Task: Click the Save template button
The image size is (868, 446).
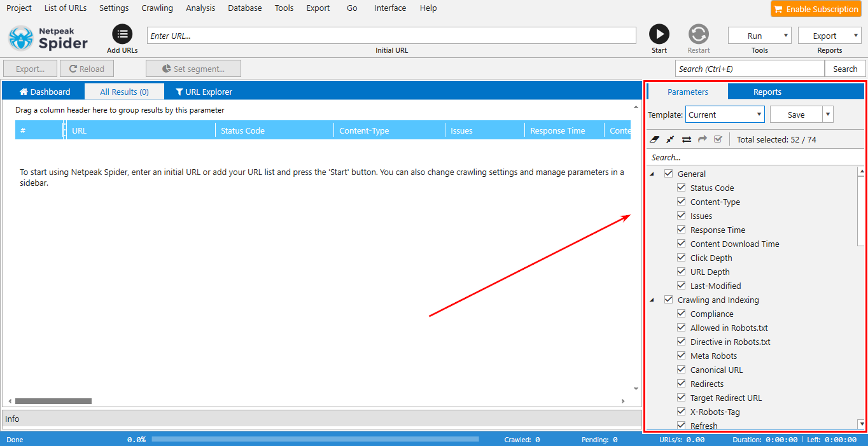Action: (796, 115)
